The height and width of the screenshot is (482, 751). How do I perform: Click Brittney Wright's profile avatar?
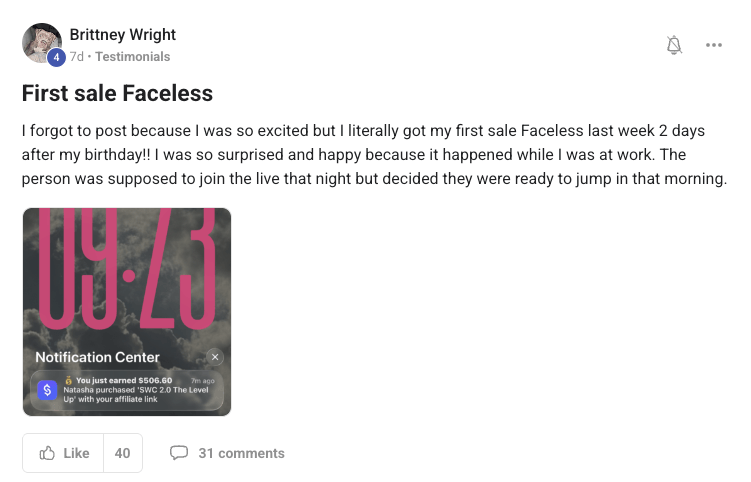pos(41,42)
